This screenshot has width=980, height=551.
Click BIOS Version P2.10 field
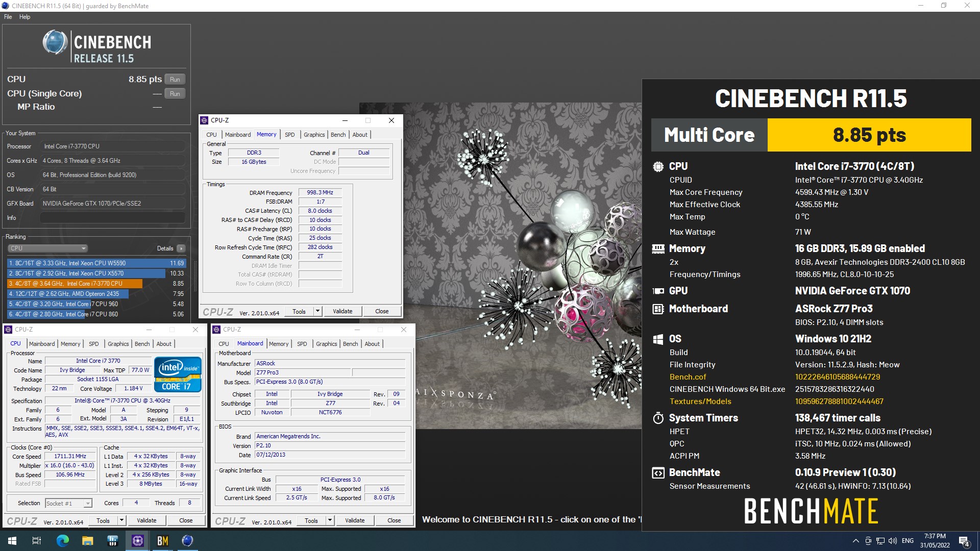[330, 446]
